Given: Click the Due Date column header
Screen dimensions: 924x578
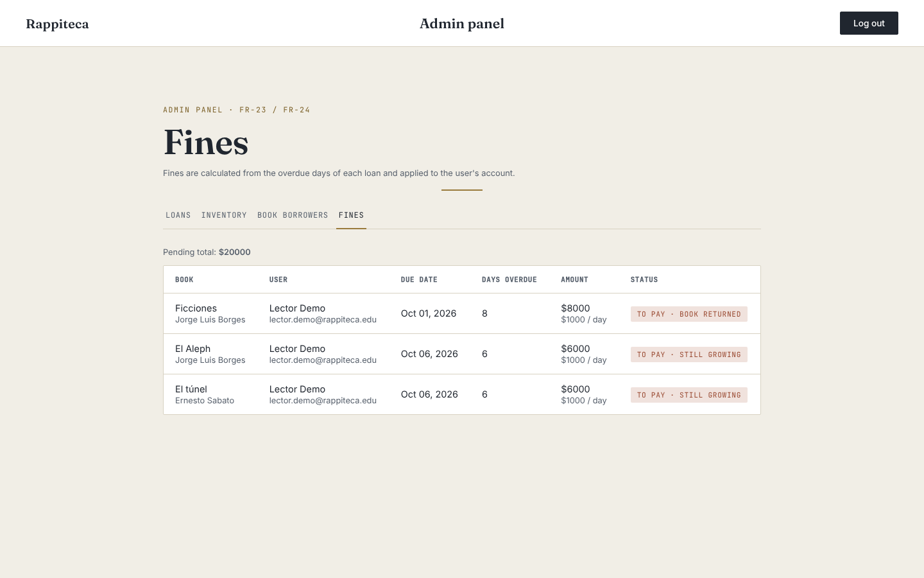Looking at the screenshot, I should pos(419,279).
